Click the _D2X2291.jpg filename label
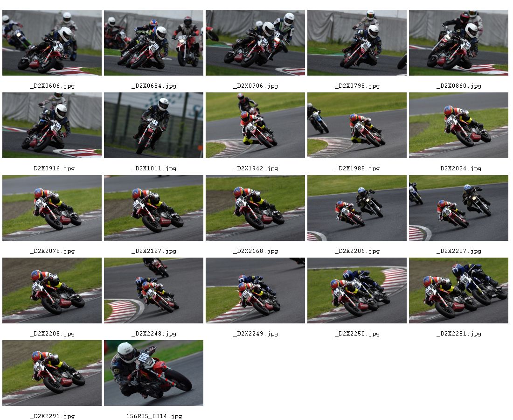Image resolution: width=513 pixels, height=420 pixels. coord(52,416)
